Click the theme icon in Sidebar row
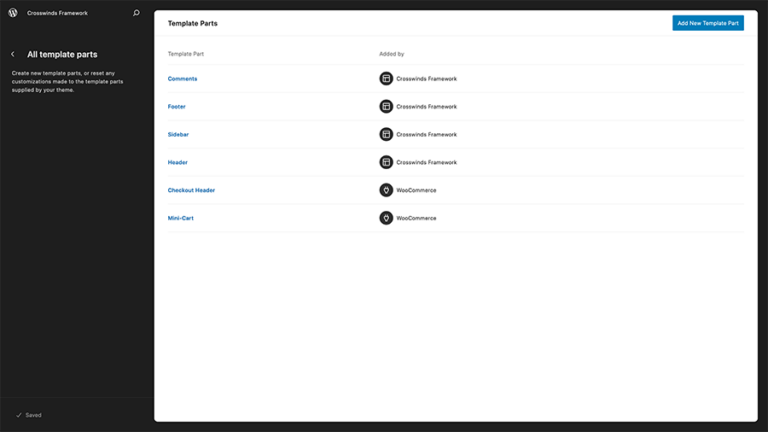The height and width of the screenshot is (432, 768). point(386,134)
